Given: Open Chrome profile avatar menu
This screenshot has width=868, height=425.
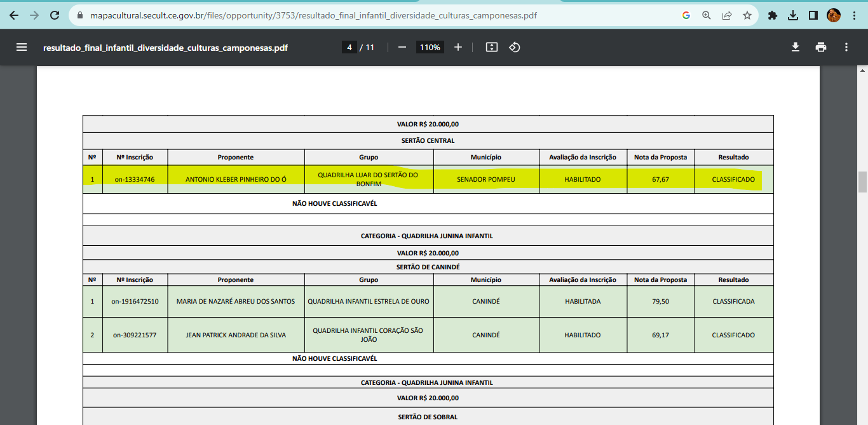Looking at the screenshot, I should coord(833,15).
